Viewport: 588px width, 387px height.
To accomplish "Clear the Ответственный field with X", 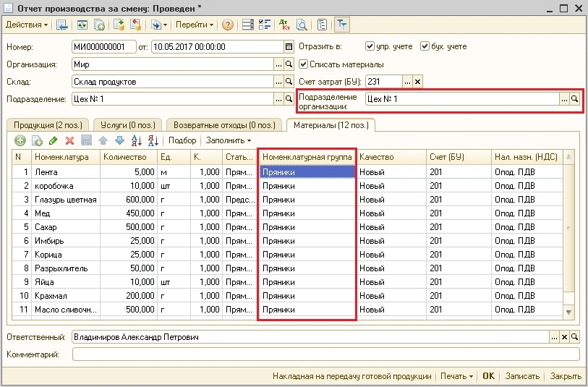I will (564, 337).
